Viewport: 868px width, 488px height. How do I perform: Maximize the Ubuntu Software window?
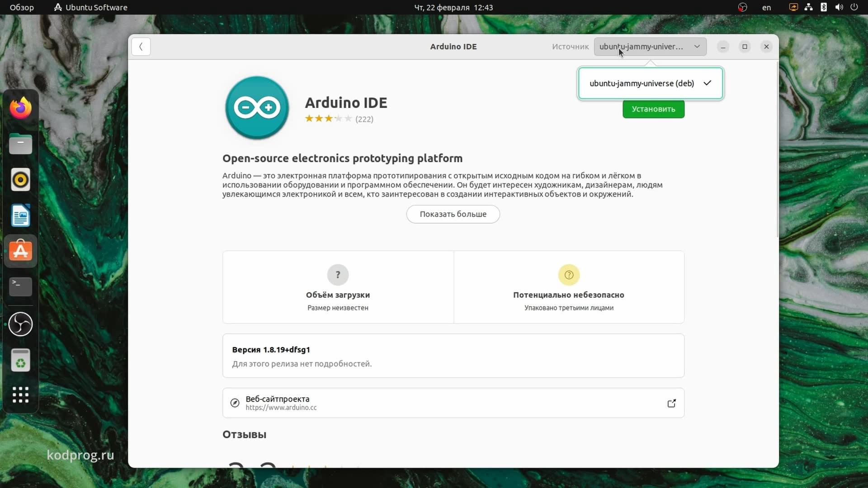pos(745,47)
